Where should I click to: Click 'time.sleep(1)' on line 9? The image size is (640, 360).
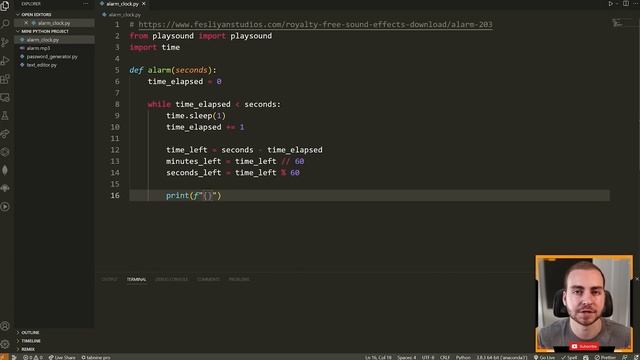pyautogui.click(x=196, y=116)
